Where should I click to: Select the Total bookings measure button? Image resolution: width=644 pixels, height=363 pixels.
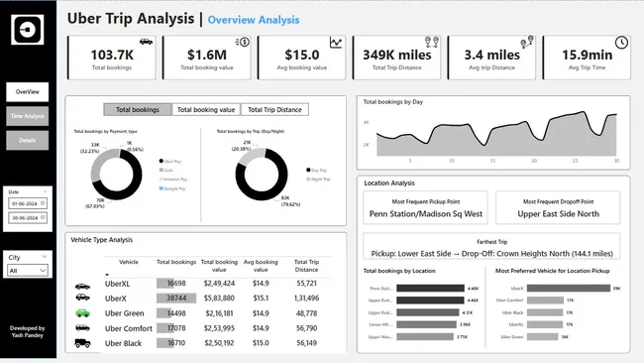pyautogui.click(x=138, y=110)
